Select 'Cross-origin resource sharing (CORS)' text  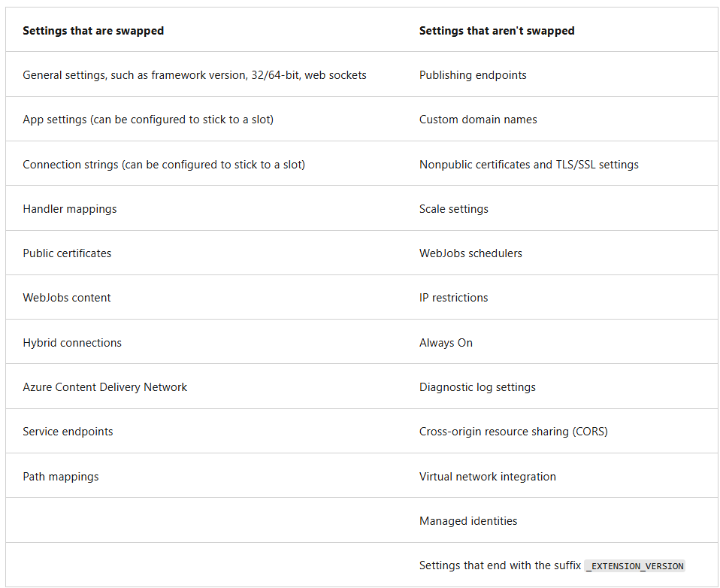pos(513,432)
